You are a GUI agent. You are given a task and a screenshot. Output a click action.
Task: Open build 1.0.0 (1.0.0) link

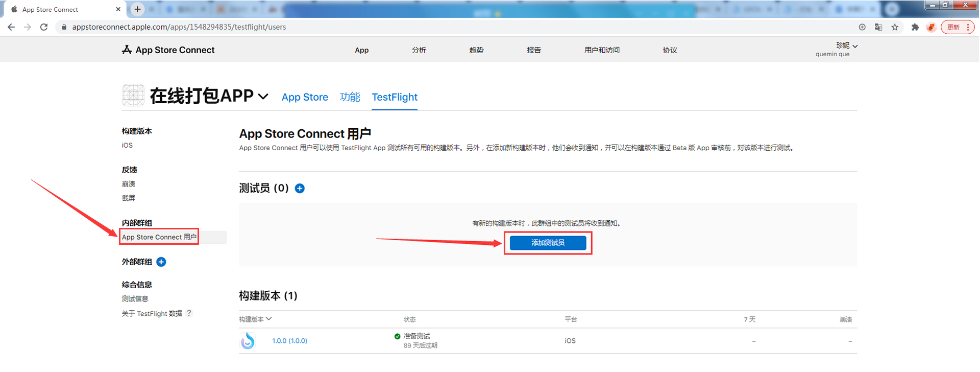point(289,341)
